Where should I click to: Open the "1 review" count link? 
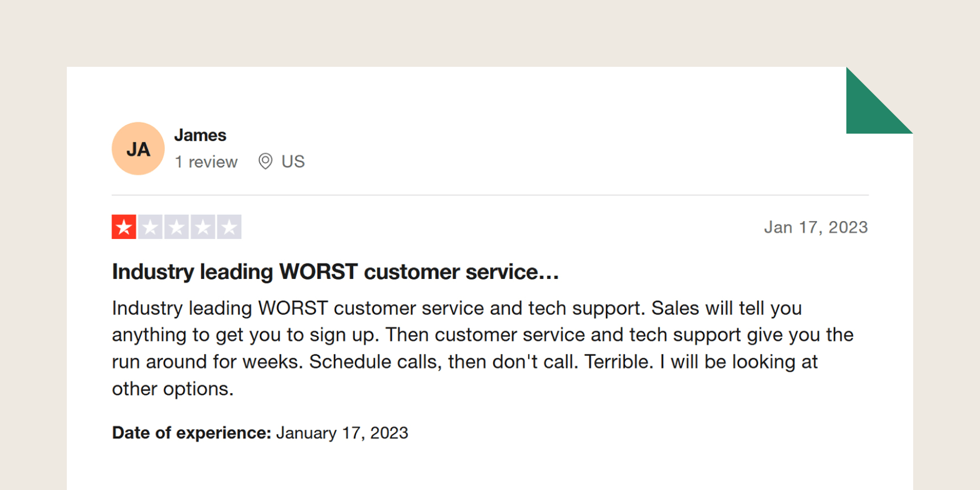coord(206,162)
